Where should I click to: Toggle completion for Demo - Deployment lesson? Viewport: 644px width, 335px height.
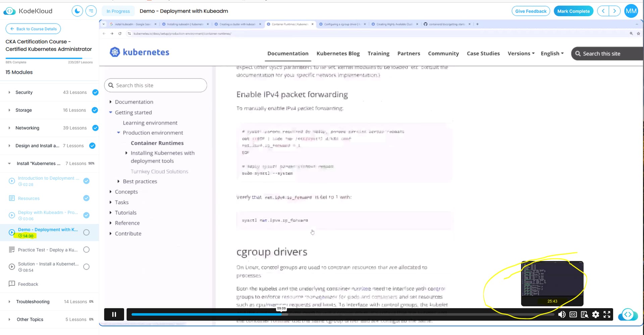click(86, 232)
